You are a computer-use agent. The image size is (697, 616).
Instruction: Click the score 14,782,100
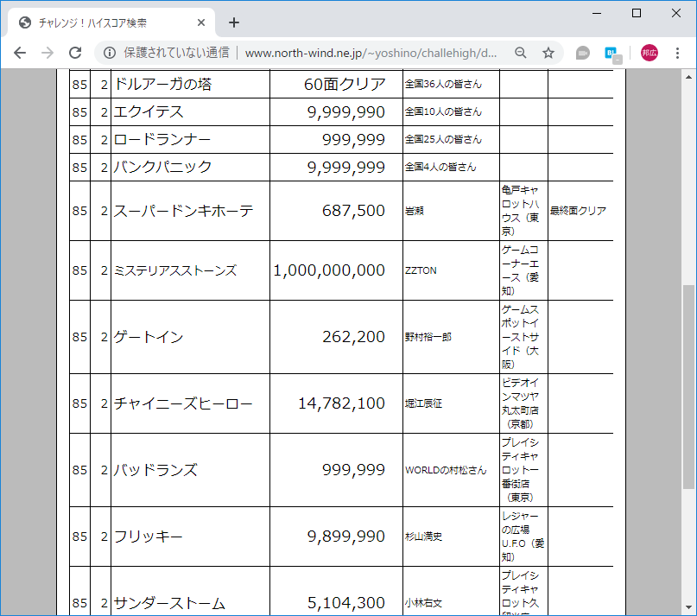click(x=341, y=403)
